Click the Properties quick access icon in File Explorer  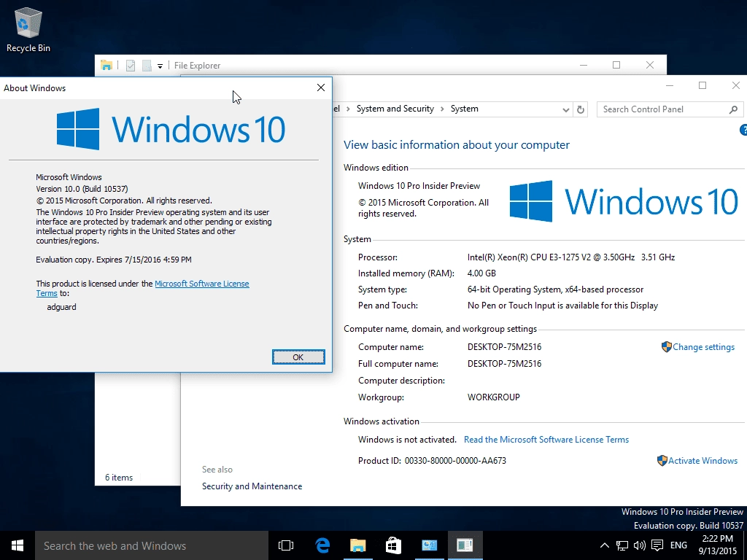131,66
